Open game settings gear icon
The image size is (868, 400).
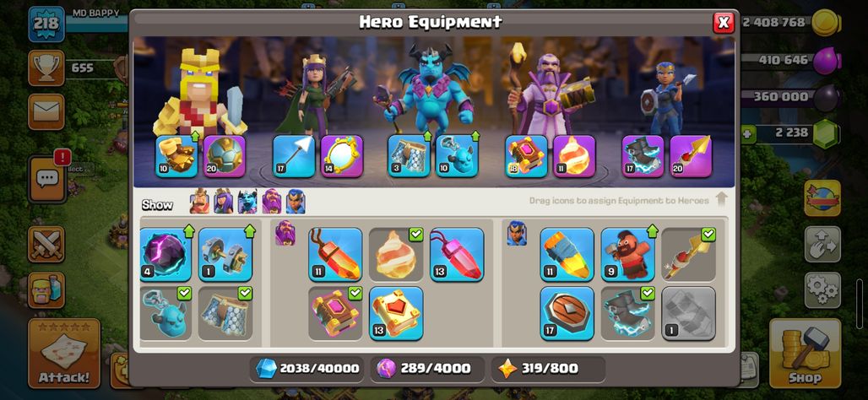pyautogui.click(x=822, y=290)
